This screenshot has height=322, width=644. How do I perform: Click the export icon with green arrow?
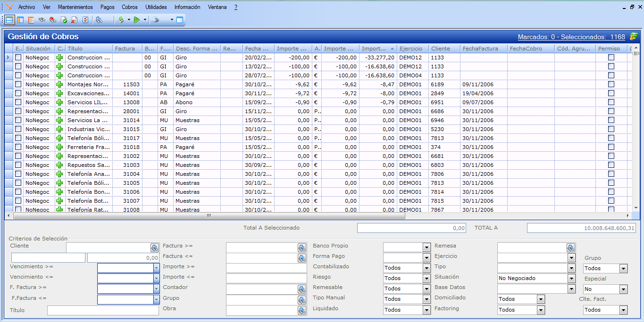pos(120,20)
